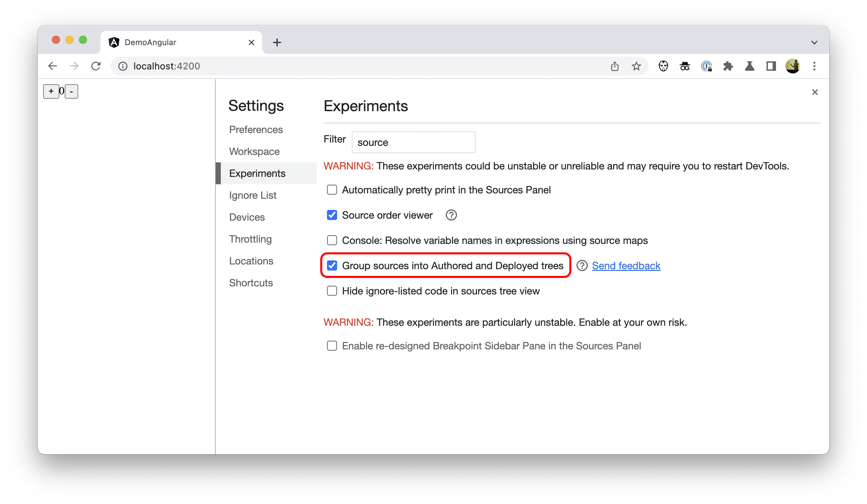
Task: Click the extensions puzzle piece icon
Action: [x=728, y=66]
